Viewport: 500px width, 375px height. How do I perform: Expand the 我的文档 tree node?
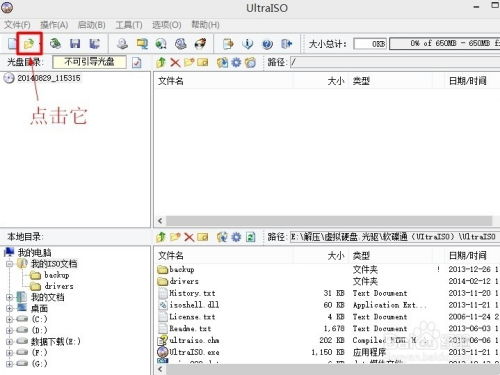[x=10, y=297]
